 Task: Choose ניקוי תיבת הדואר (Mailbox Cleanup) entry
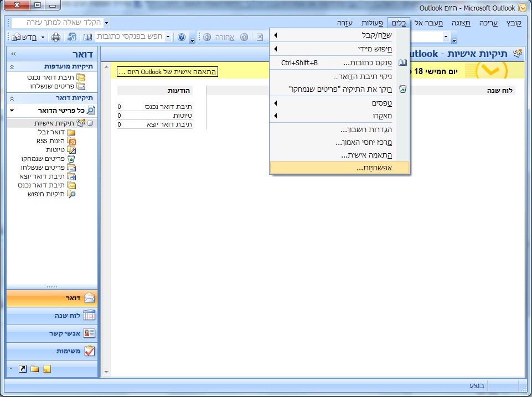[339, 76]
